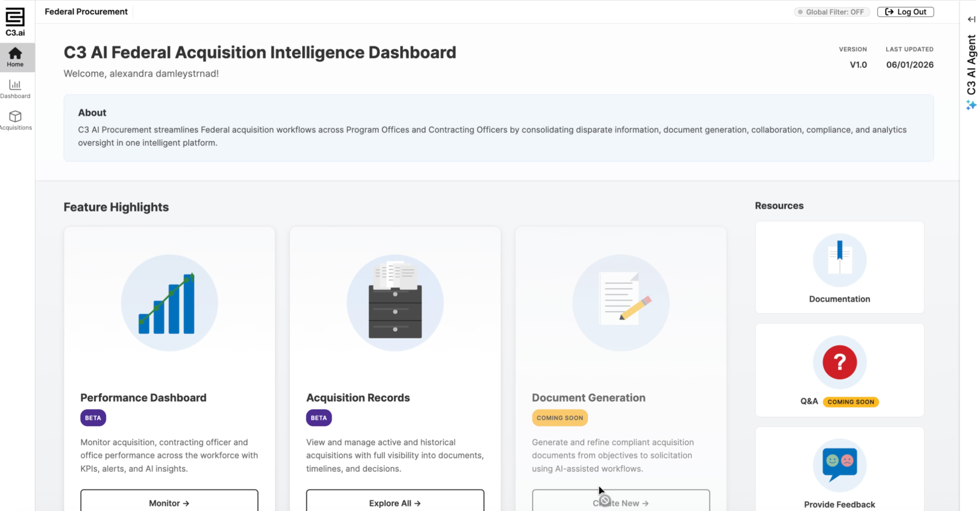980x511 pixels.
Task: Click the Feature Highlights heading
Action: (116, 207)
